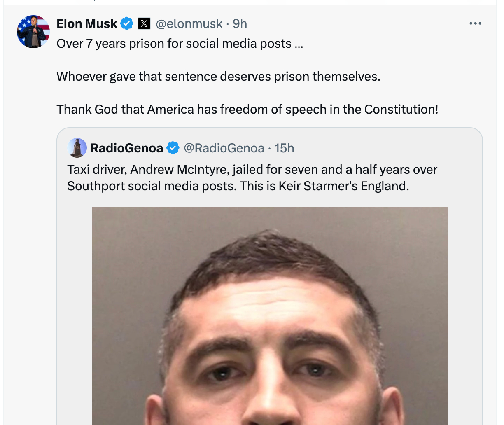Click the 9h post timestamp
This screenshot has width=504, height=425.
click(x=240, y=24)
